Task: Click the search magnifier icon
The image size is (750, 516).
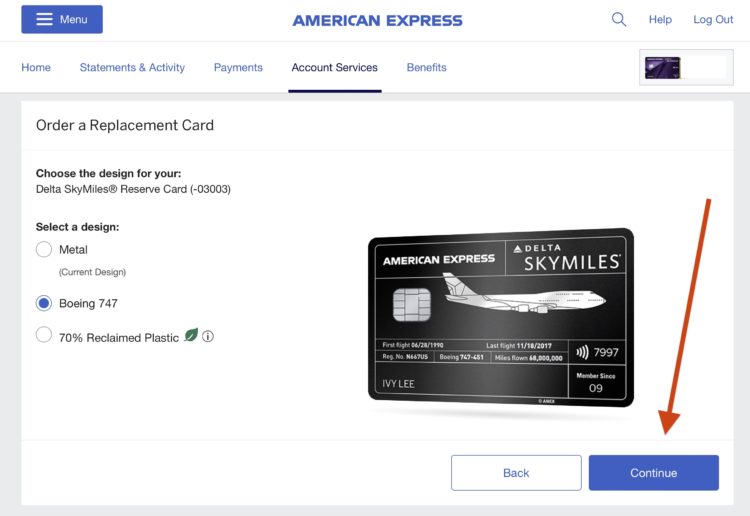Action: tap(619, 19)
